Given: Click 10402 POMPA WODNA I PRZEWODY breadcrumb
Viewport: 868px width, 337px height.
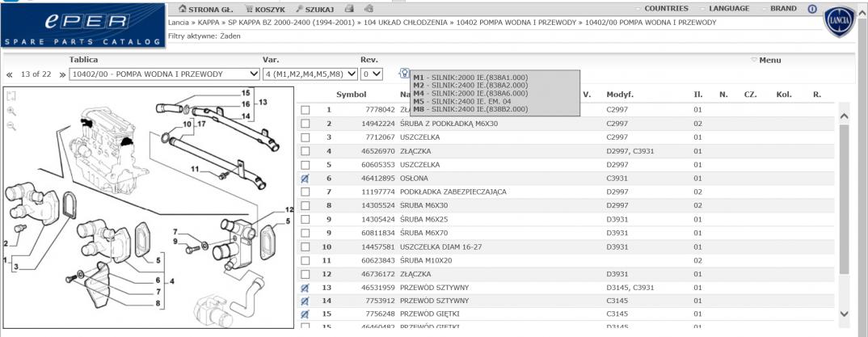Looking at the screenshot, I should tap(516, 23).
